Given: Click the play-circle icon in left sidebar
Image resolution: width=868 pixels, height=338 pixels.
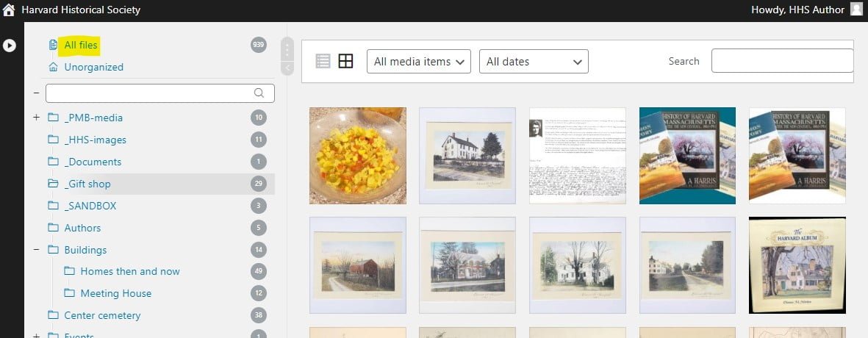Looking at the screenshot, I should pos(9,46).
